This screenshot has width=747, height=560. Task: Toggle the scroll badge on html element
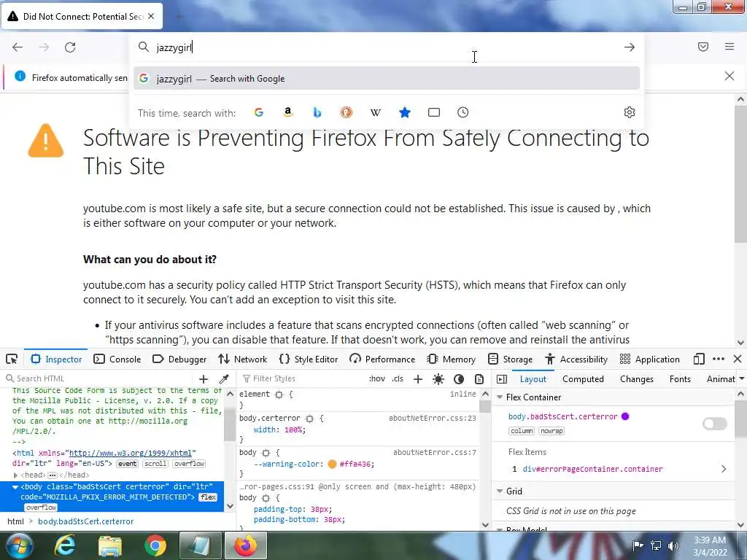(x=155, y=464)
